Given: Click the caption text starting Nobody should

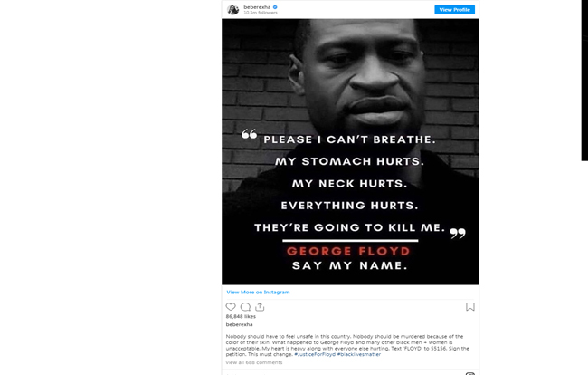Looking at the screenshot, I should point(347,345).
